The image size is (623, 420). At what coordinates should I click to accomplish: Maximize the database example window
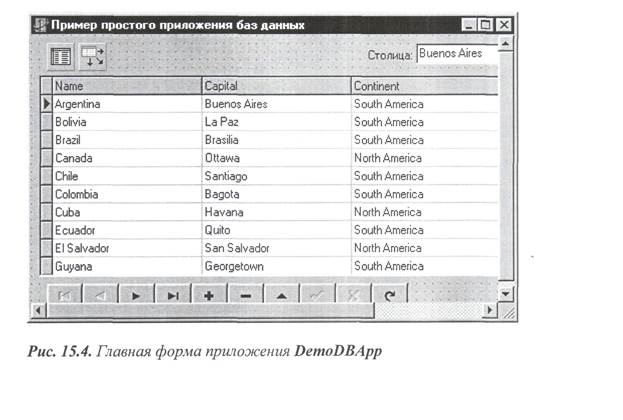(x=485, y=25)
